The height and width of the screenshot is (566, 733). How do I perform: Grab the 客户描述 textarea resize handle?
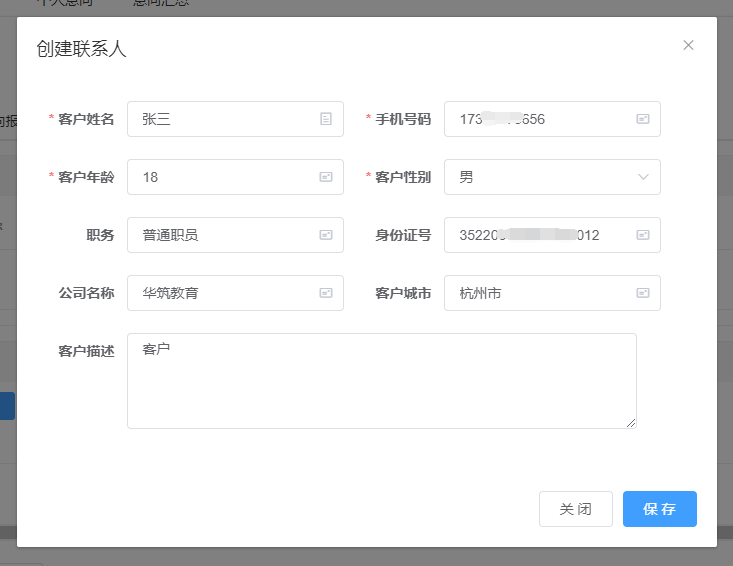[x=631, y=423]
